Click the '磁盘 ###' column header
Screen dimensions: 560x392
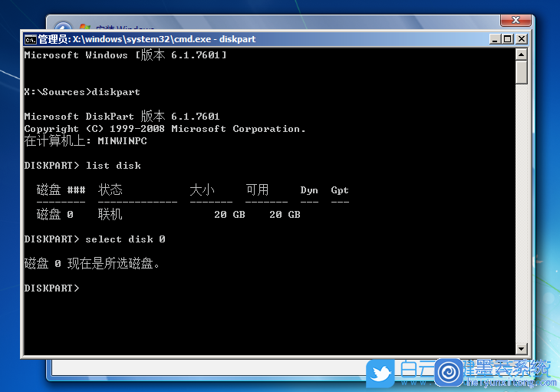pos(61,189)
